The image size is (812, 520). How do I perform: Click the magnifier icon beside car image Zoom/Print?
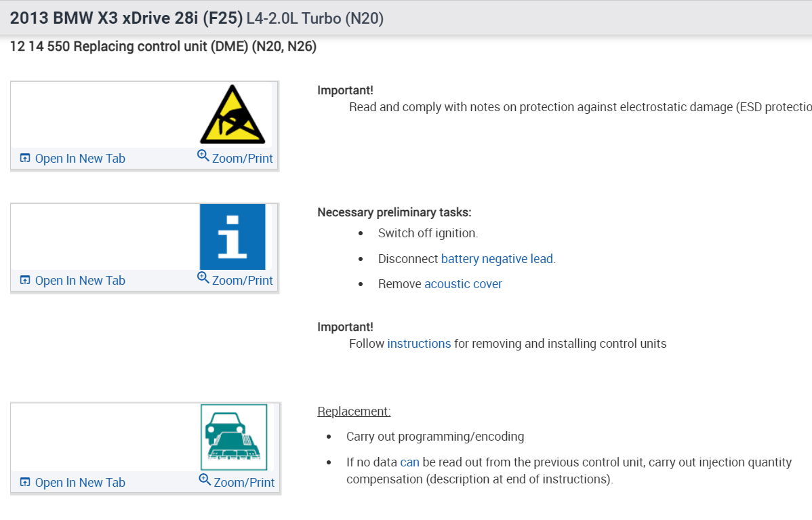[205, 479]
